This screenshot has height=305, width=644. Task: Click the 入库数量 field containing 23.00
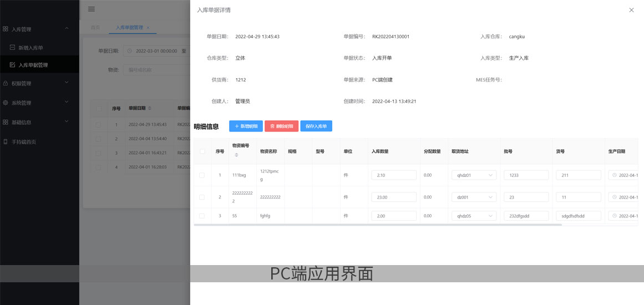pyautogui.click(x=394, y=197)
